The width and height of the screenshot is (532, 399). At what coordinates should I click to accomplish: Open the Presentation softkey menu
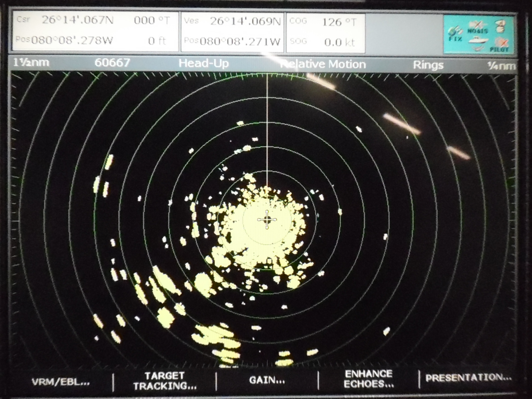pyautogui.click(x=468, y=378)
